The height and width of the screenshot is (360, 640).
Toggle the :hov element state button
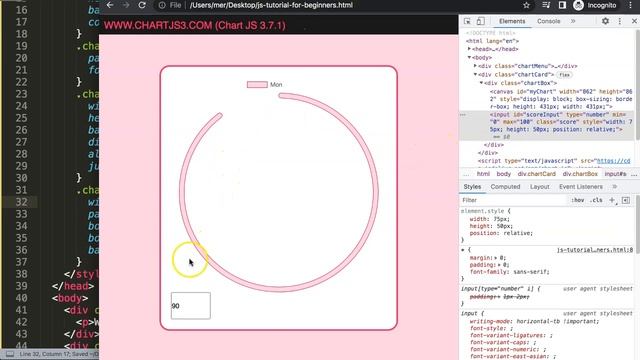pyautogui.click(x=577, y=200)
